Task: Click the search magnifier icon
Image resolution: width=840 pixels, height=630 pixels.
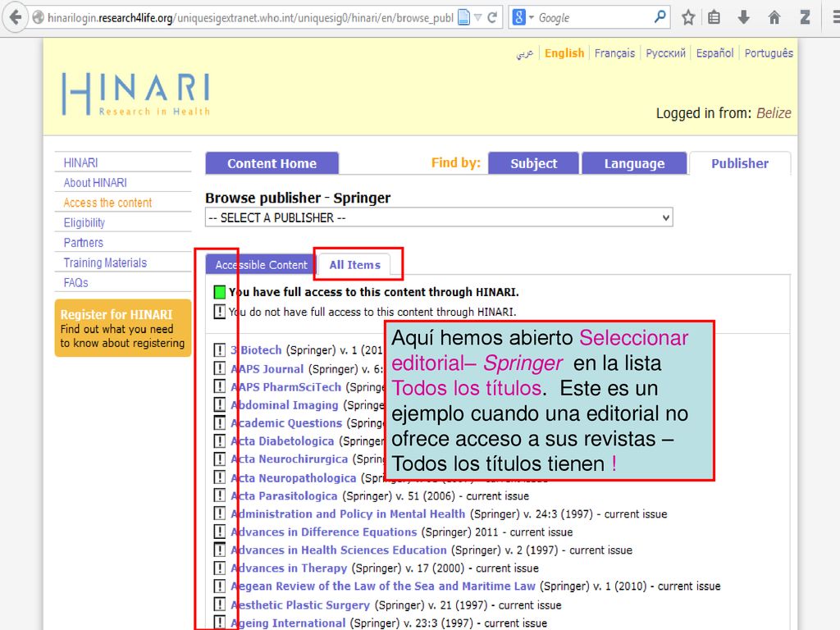Action: click(660, 17)
